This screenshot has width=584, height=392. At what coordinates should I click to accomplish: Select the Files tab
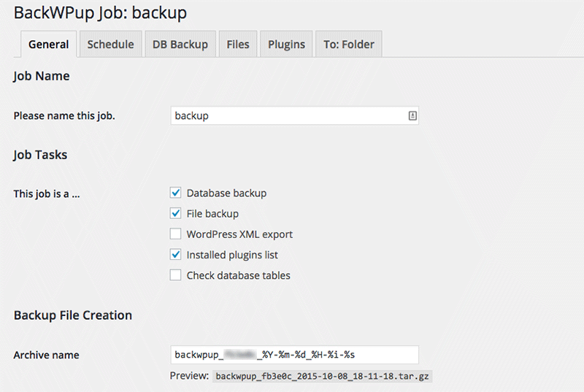238,45
